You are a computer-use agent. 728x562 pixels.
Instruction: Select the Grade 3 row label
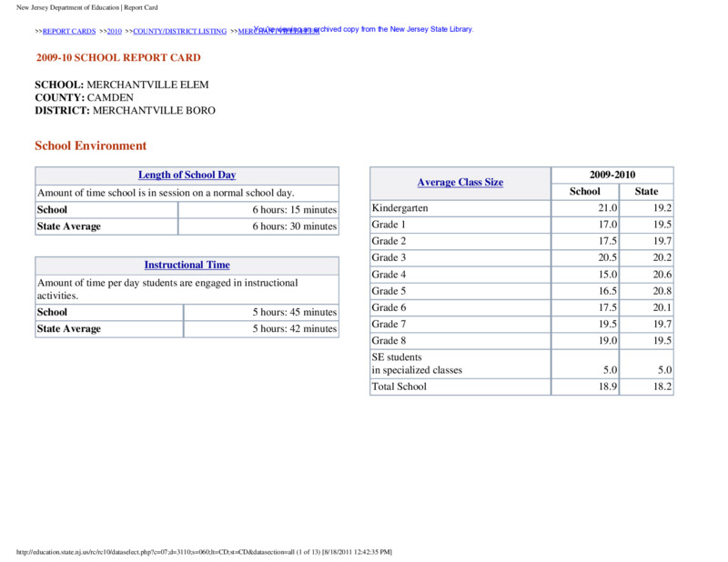click(389, 257)
